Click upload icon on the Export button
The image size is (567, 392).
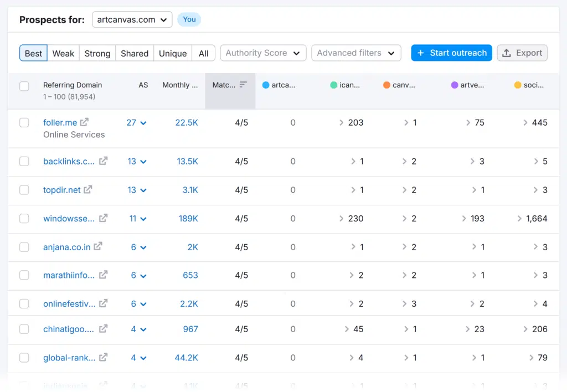[507, 53]
